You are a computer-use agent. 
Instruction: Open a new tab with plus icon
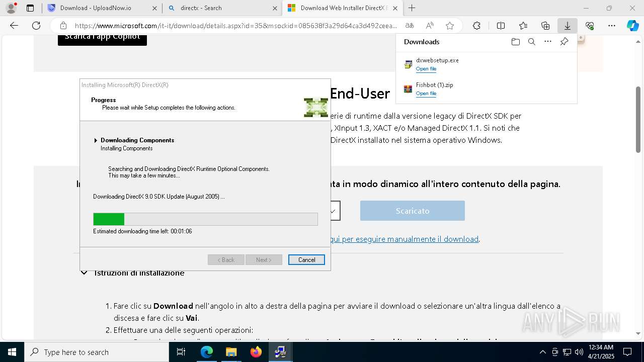(x=412, y=8)
